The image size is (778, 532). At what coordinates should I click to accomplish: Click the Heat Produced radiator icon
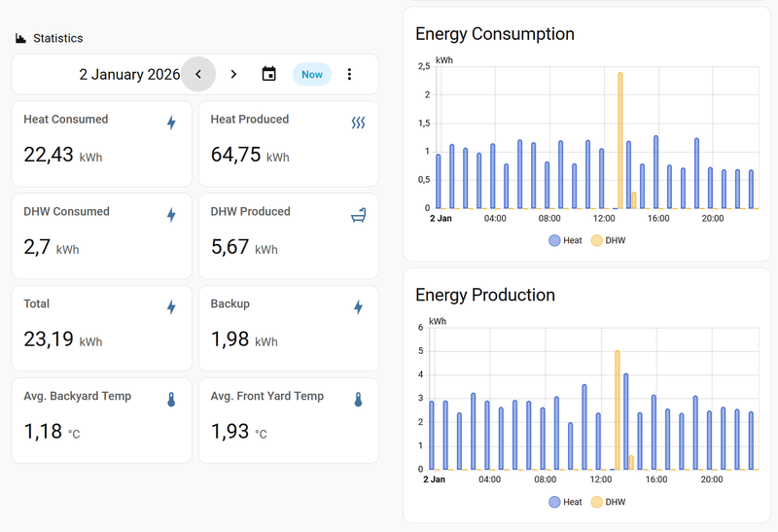(x=358, y=124)
